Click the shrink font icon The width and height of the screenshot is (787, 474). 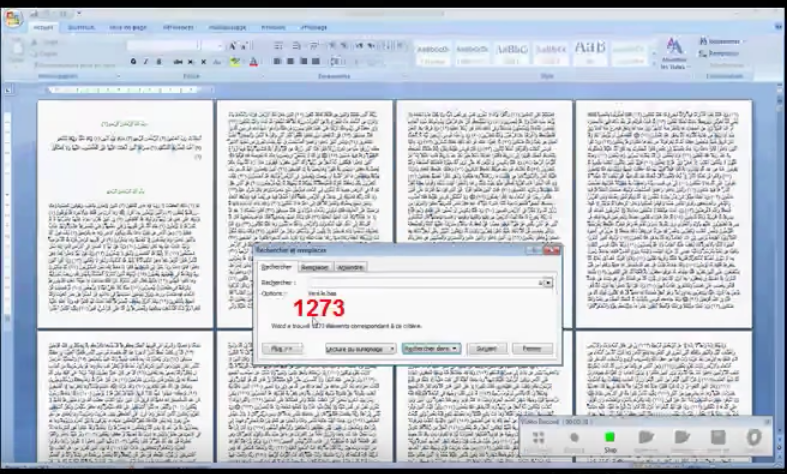pyautogui.click(x=244, y=46)
